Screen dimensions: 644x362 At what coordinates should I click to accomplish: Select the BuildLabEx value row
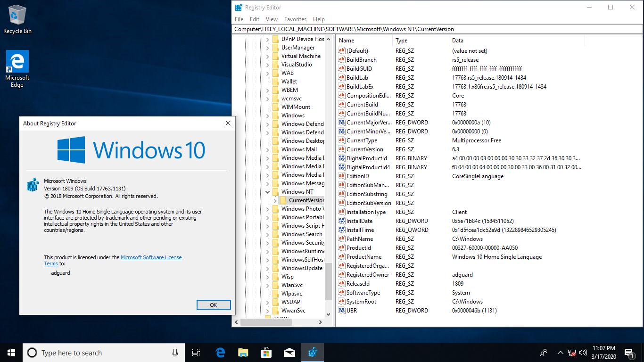[x=489, y=87]
